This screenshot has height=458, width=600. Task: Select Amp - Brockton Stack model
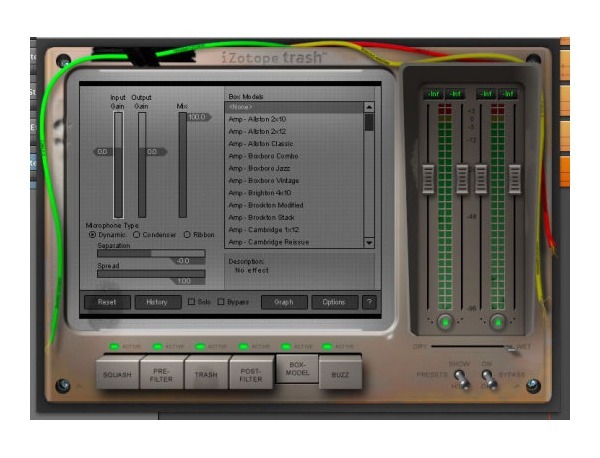coord(294,217)
